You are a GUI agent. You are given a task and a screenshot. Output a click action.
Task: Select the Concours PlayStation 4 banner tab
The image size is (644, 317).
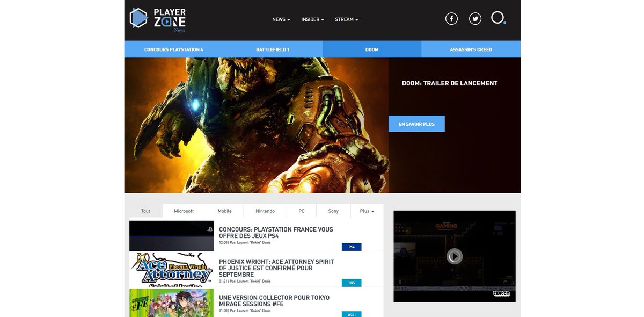pyautogui.click(x=174, y=49)
